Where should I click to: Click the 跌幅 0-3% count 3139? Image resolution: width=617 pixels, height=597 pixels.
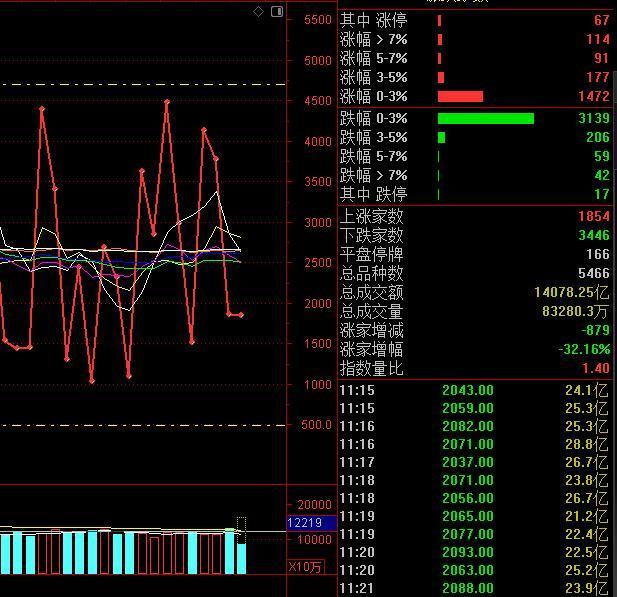click(594, 118)
